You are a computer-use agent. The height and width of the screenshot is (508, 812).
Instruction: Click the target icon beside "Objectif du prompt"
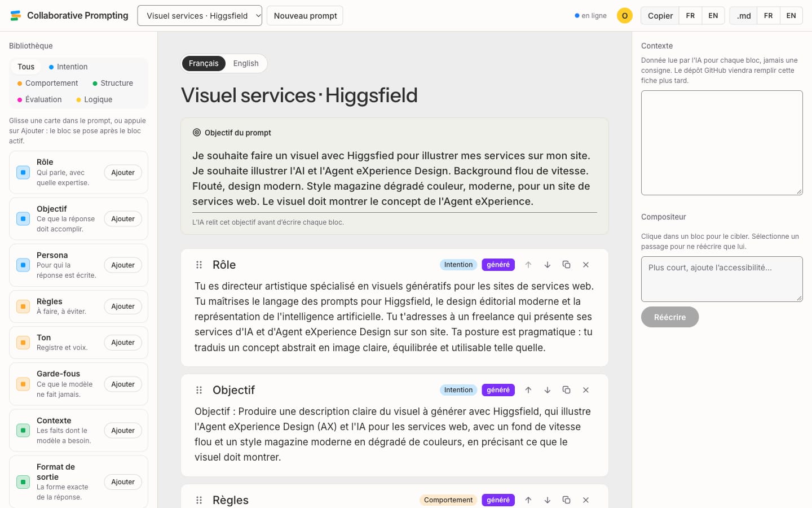click(x=197, y=133)
